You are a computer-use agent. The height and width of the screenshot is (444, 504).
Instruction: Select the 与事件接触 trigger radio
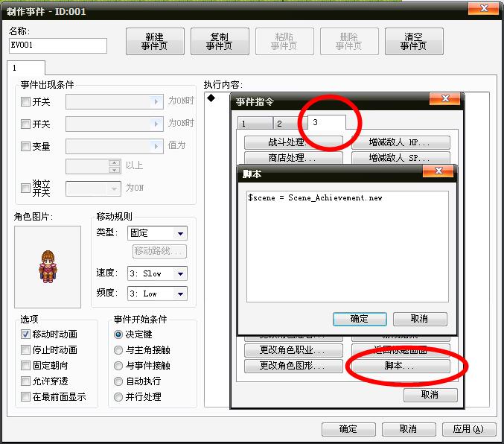pos(118,366)
